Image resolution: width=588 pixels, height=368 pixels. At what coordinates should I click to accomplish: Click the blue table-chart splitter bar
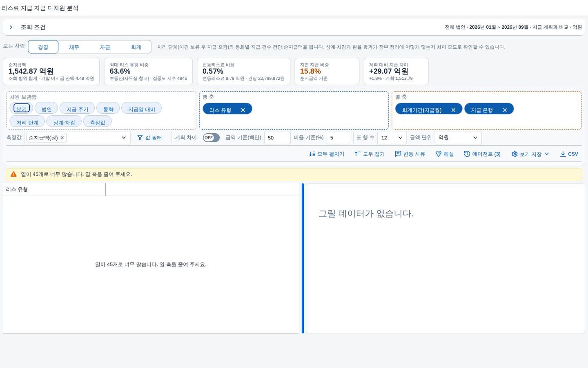(x=303, y=258)
